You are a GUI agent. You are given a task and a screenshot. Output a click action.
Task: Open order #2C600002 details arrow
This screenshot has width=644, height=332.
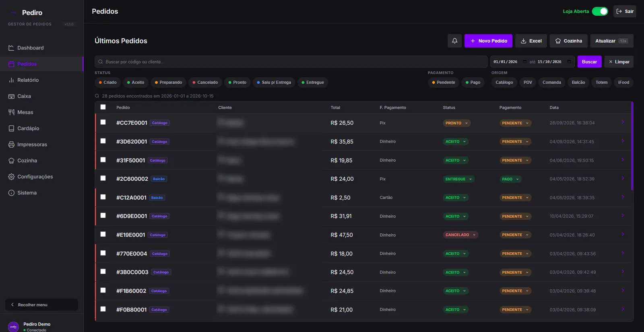pos(623,178)
